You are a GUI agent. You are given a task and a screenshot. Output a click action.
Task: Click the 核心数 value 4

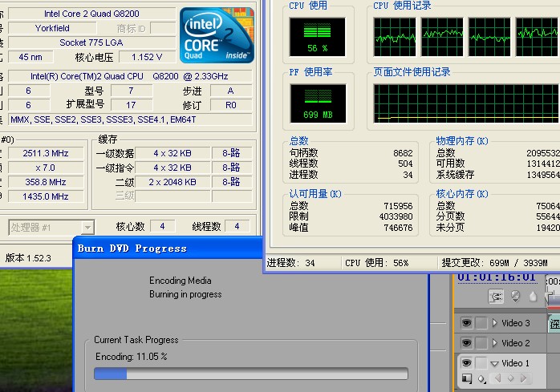click(x=163, y=226)
